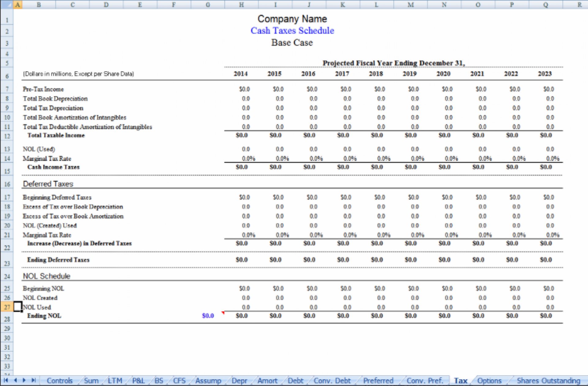Select column Q header
588x386 pixels.
[x=545, y=5]
